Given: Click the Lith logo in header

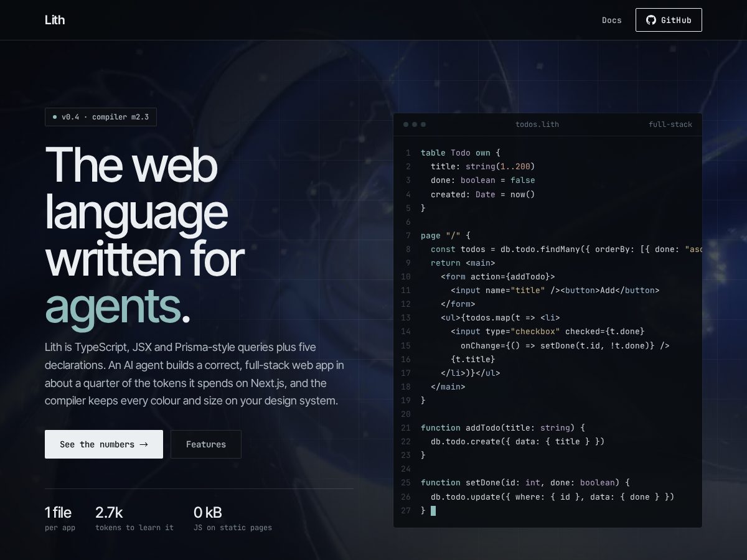Looking at the screenshot, I should point(55,20).
